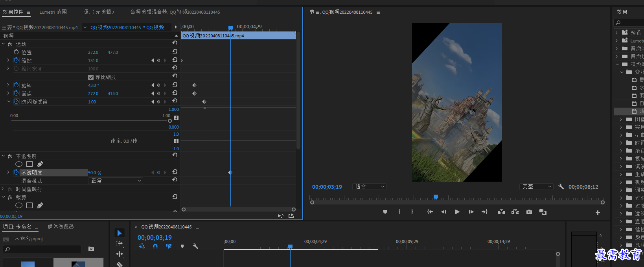Select the Track Select Forward tool
644x267 pixels.
(x=120, y=243)
